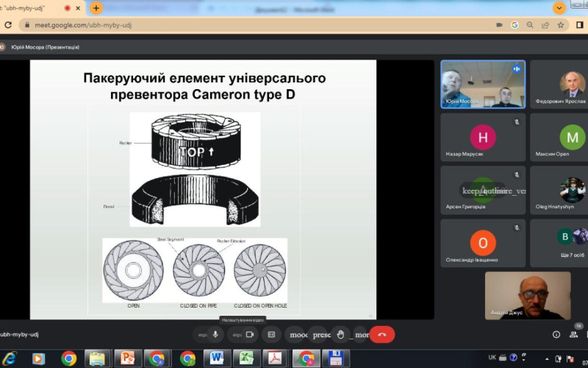Open more options in Meet controls

(361, 335)
